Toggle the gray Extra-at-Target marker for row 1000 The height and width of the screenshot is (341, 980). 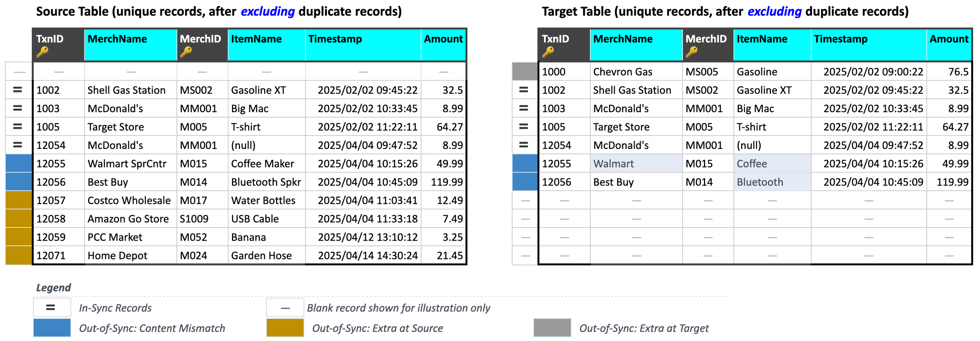pyautogui.click(x=524, y=72)
